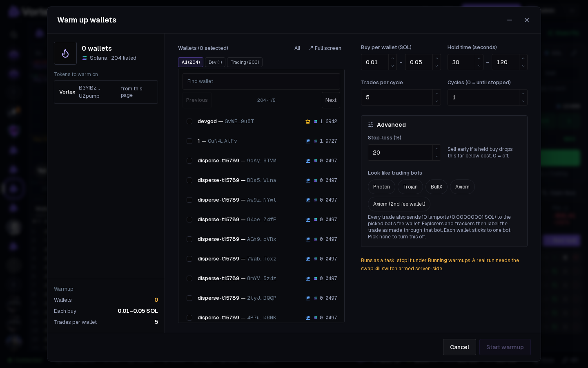Increment the Cycles count

523,94
